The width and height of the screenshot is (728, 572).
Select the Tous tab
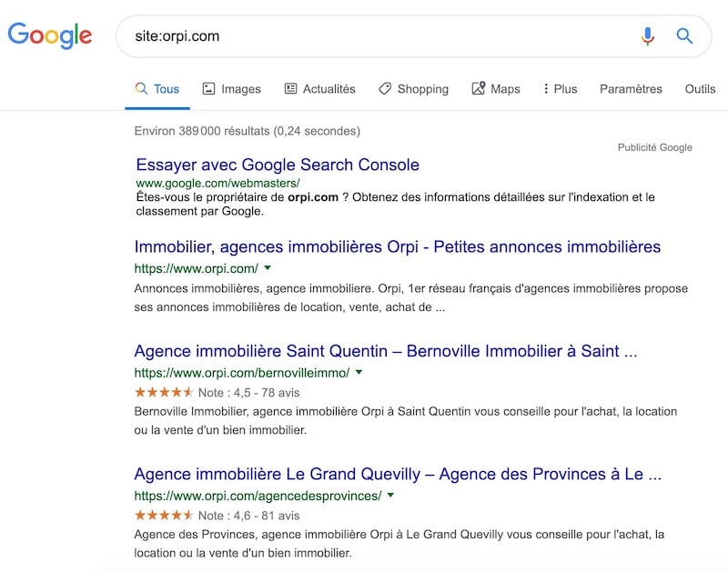[x=157, y=89]
